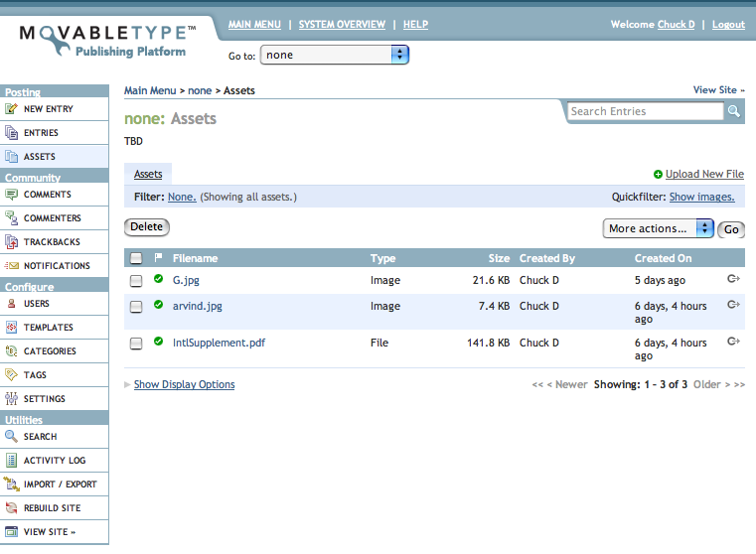
Task: Click the Delete button
Action: [x=147, y=227]
